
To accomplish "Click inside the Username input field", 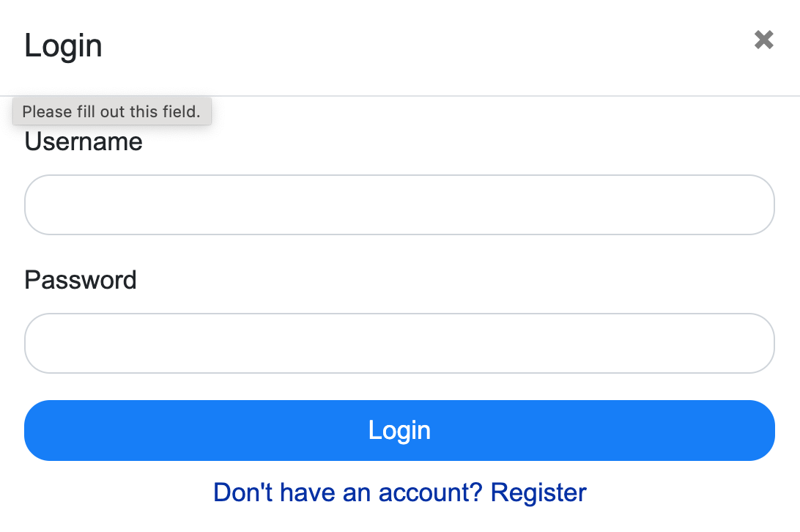I will tap(399, 204).
